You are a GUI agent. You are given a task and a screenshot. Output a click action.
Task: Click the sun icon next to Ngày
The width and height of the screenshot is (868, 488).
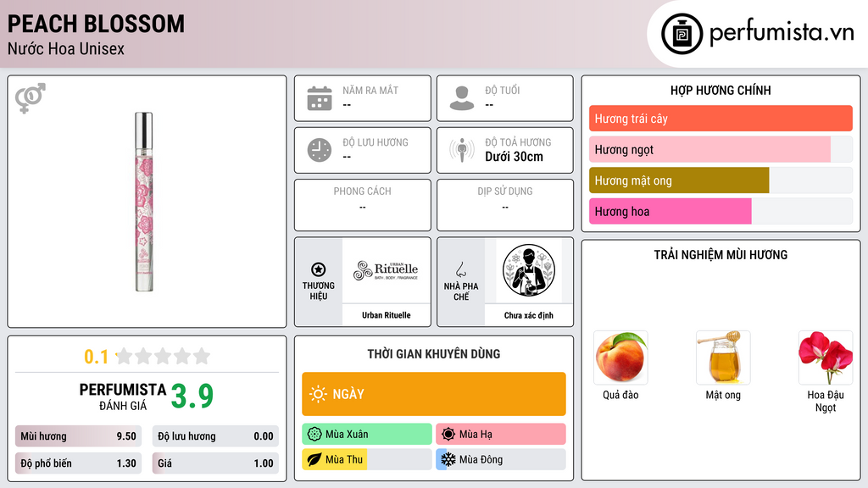[x=318, y=394]
